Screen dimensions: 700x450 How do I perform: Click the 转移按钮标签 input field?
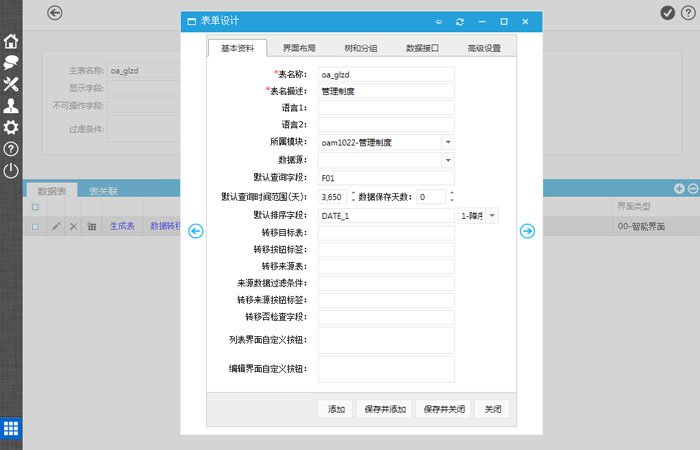point(386,250)
